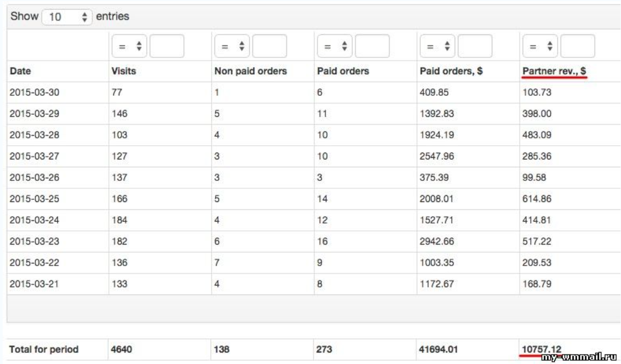Click the paid orders amount 2008.01
Screen dimensions: 621x364
pos(437,199)
